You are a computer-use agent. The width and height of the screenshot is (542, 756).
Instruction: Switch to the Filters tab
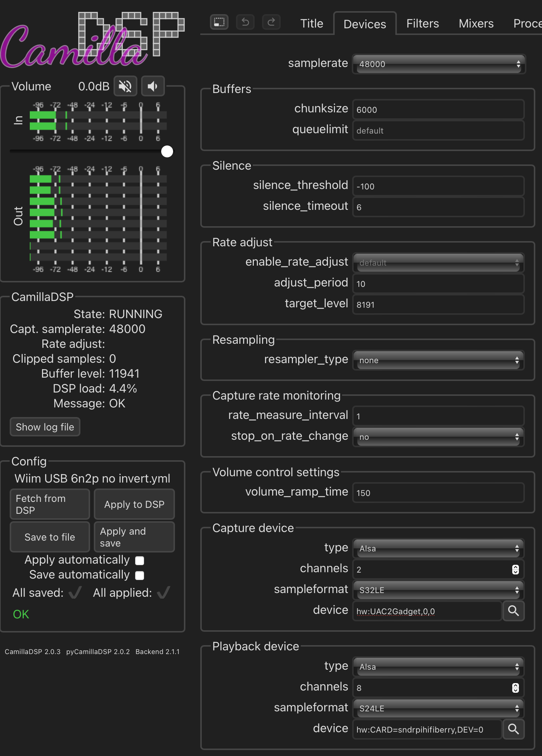click(423, 24)
